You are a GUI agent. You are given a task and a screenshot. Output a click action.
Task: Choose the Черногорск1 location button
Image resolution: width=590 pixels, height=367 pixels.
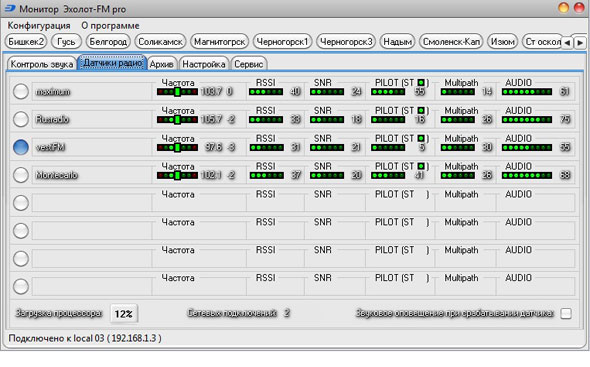pyautogui.click(x=283, y=41)
